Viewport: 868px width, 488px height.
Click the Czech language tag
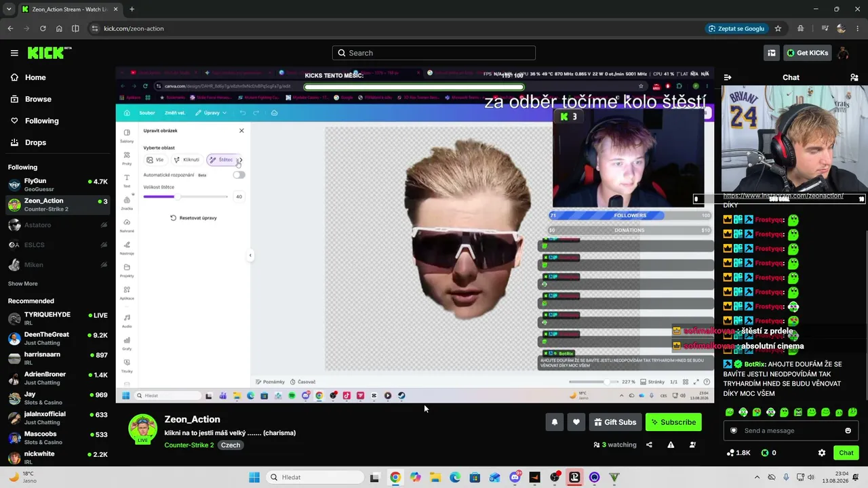pos(231,445)
